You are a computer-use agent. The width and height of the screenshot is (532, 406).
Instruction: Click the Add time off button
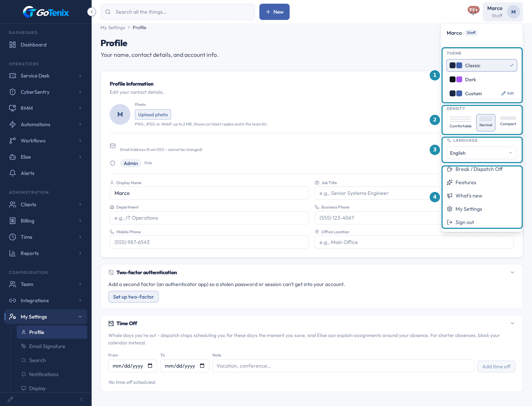pyautogui.click(x=496, y=367)
